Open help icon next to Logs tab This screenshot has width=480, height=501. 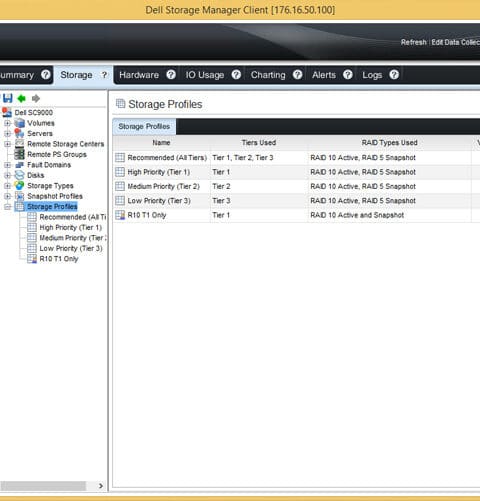pyautogui.click(x=394, y=75)
